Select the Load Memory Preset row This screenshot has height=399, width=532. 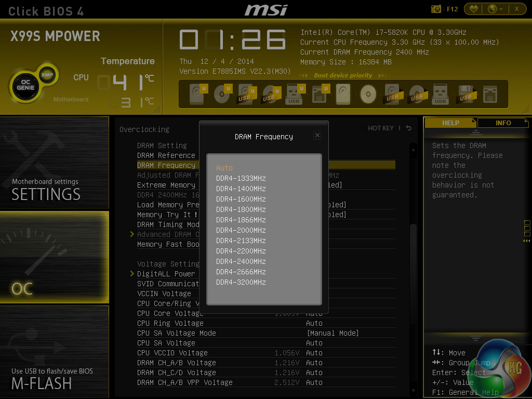[266, 205]
